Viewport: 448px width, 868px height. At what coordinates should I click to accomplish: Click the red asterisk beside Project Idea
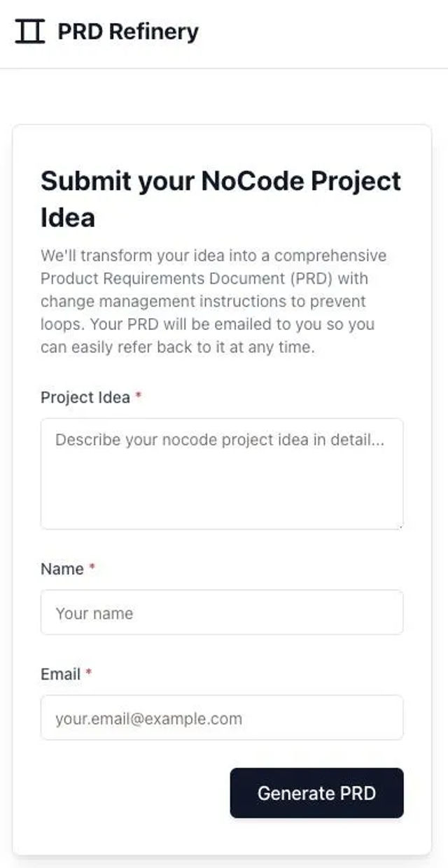click(139, 396)
